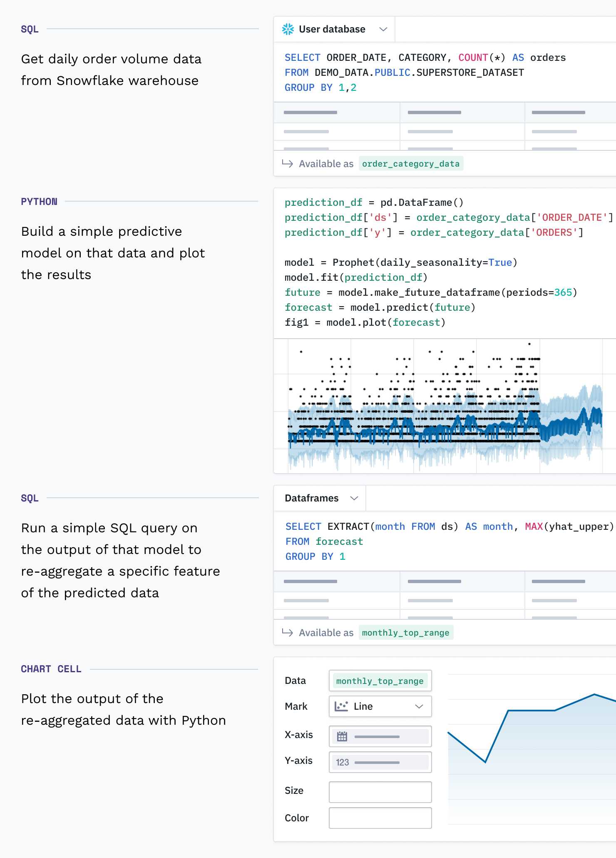Click the SQL cell type label
The height and width of the screenshot is (858, 616).
(x=30, y=29)
